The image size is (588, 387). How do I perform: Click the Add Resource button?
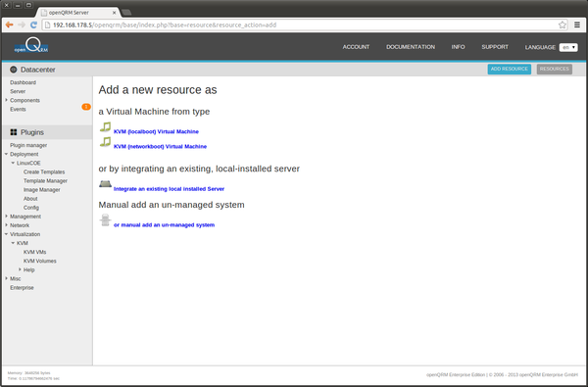[x=510, y=69]
